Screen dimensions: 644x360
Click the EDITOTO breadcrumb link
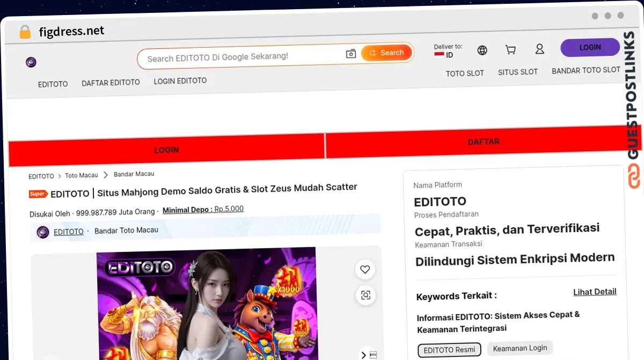41,176
